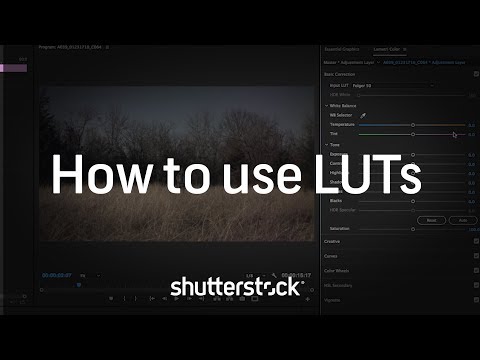This screenshot has height=360, width=480.
Task: Open the Input LUT dropdown
Action: coord(393,86)
